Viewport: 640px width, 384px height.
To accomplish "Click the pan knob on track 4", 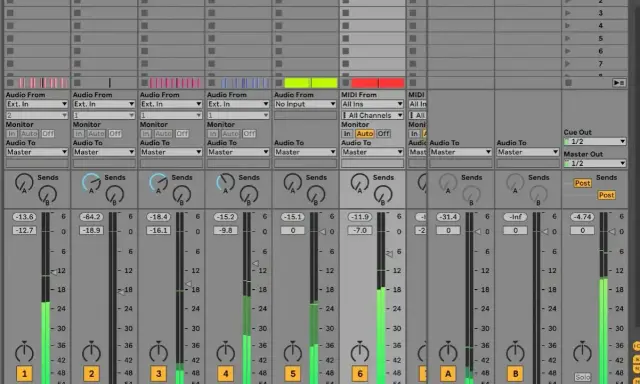I will 225,352.
